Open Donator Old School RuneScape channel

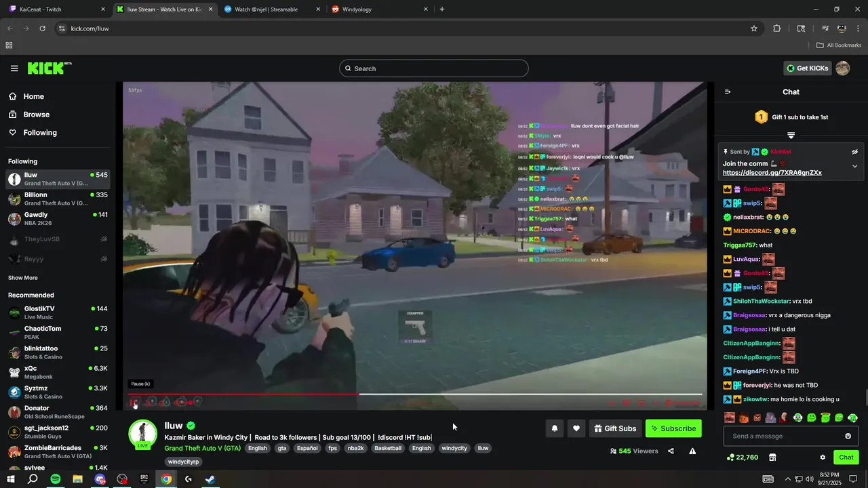pyautogui.click(x=58, y=412)
